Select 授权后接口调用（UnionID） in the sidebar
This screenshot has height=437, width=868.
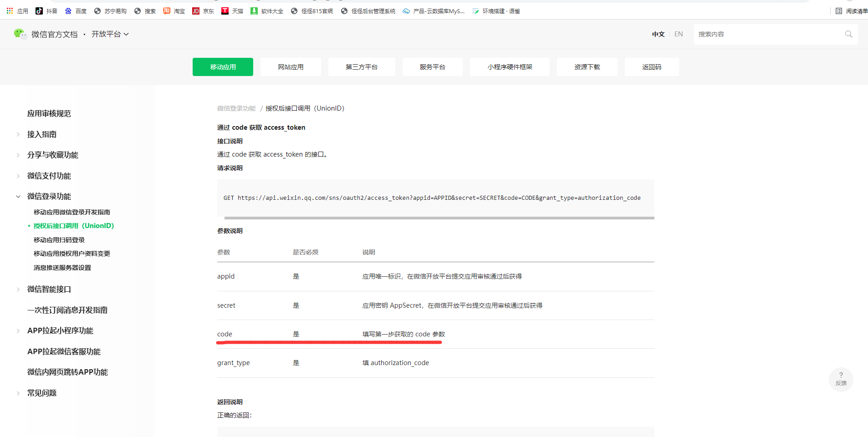click(x=74, y=226)
